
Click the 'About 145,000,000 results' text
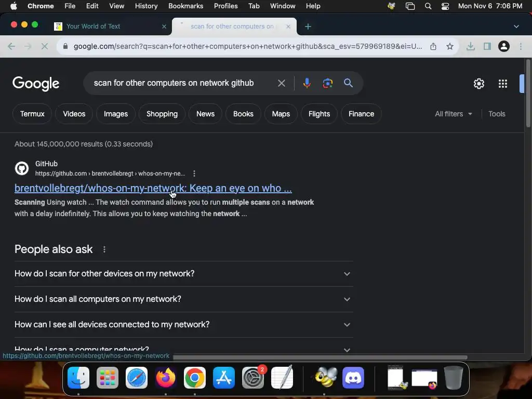click(84, 144)
